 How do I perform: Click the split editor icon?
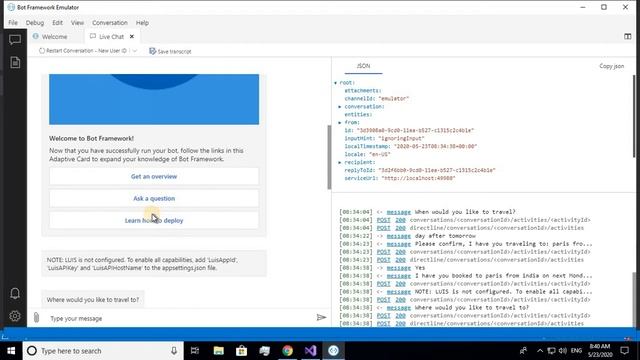tap(627, 37)
